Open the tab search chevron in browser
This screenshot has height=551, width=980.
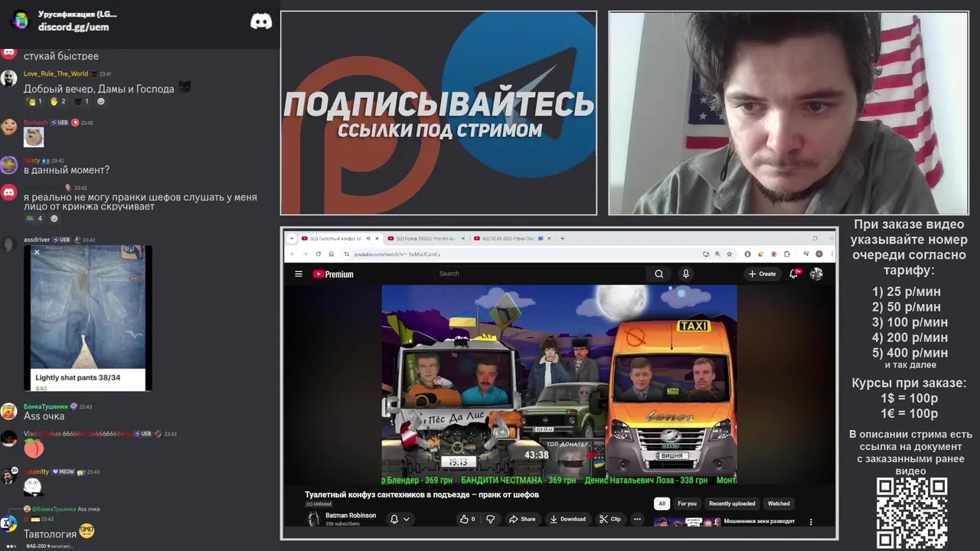point(292,238)
